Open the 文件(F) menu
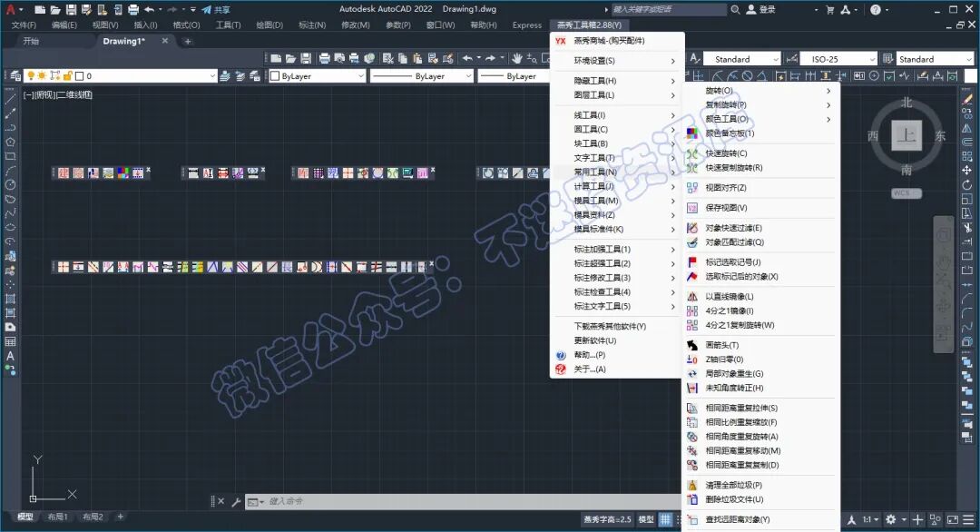Screen dimensions: 980x532 point(24,25)
